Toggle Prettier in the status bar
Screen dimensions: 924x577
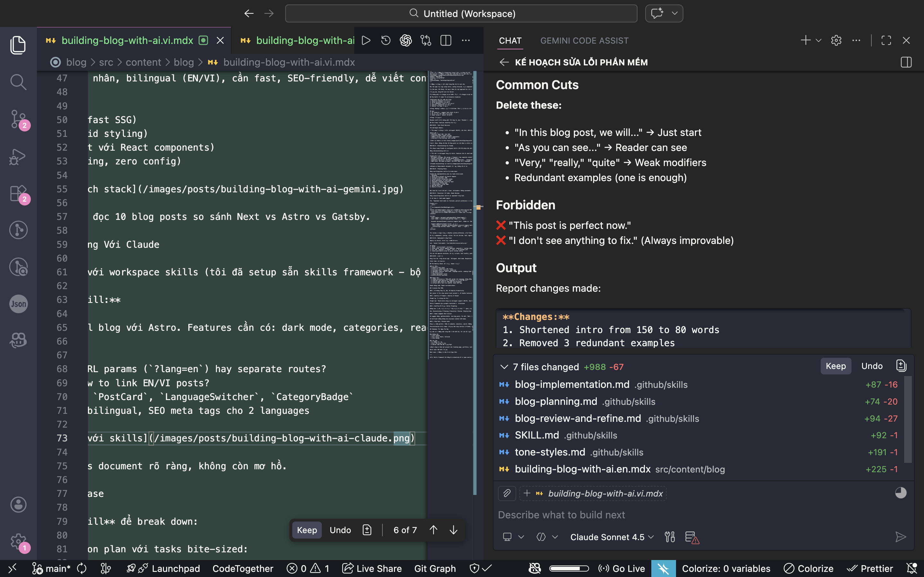[870, 569]
